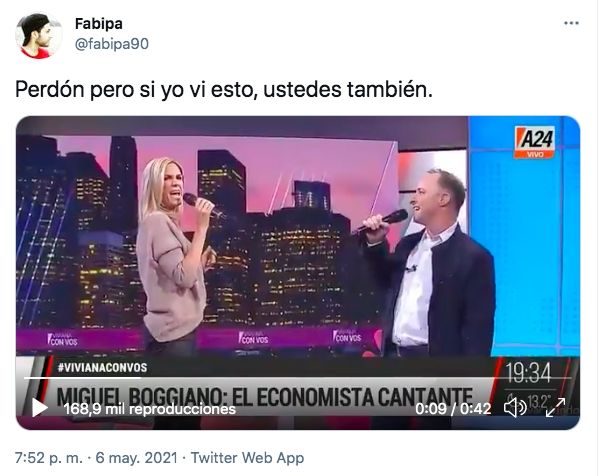This screenshot has height=476, width=599.
Task: Open the tweet's three-dot more options menu
Action: click(571, 24)
